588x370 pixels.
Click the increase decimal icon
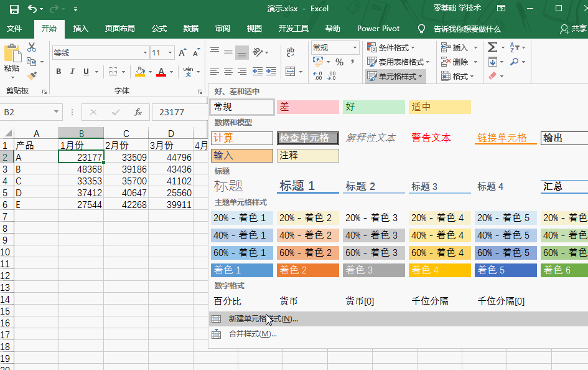(x=317, y=76)
